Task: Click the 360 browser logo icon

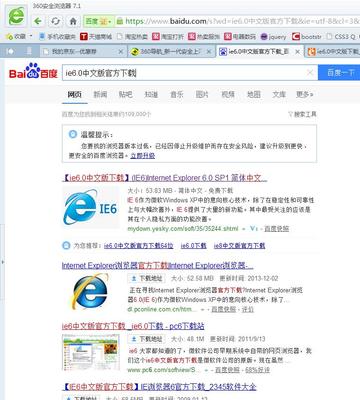Action: click(16, 15)
